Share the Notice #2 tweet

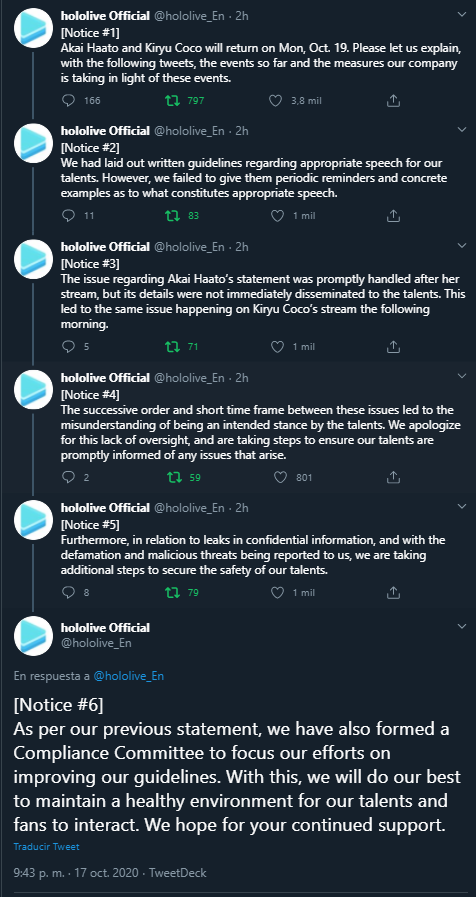(x=393, y=216)
